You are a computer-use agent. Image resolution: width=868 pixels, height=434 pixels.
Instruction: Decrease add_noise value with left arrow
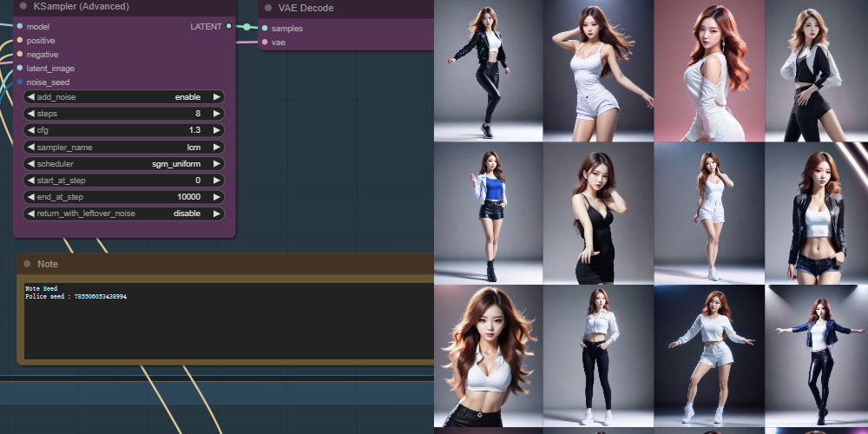coord(30,97)
